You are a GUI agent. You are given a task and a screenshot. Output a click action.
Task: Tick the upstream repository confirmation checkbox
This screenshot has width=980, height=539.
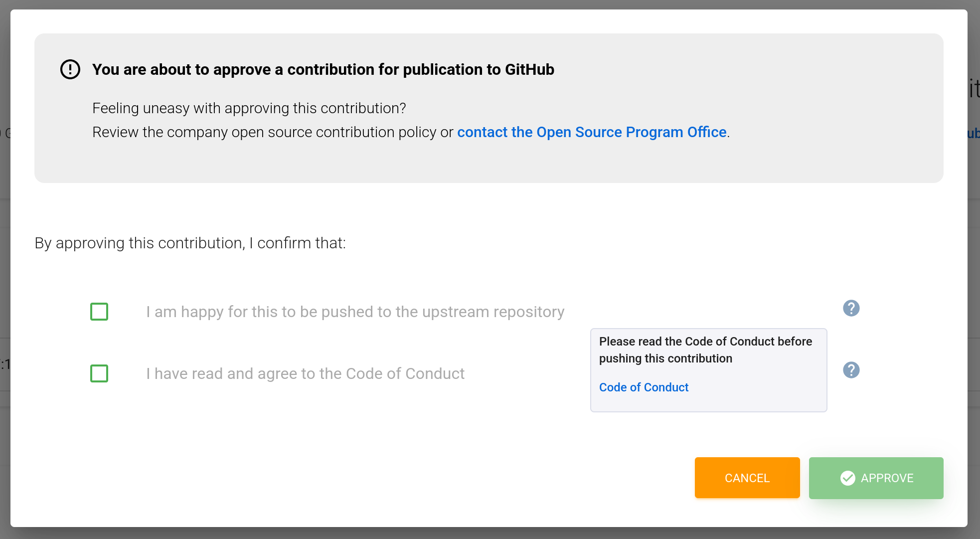click(x=99, y=312)
